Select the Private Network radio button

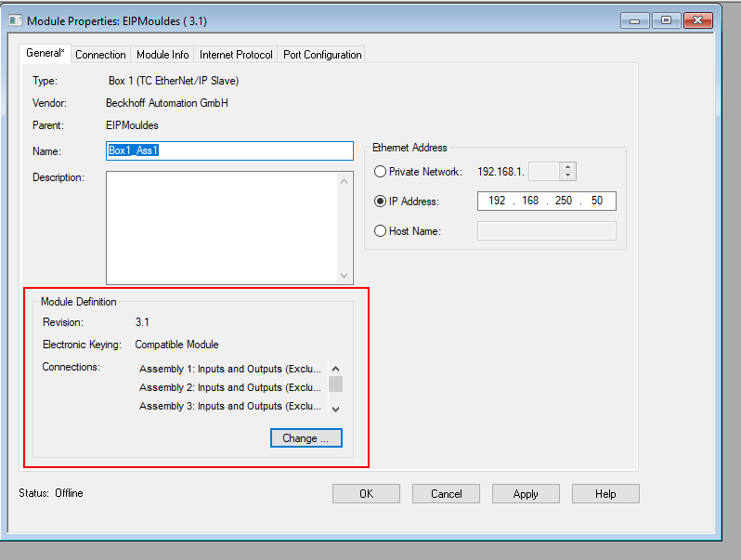point(380,172)
